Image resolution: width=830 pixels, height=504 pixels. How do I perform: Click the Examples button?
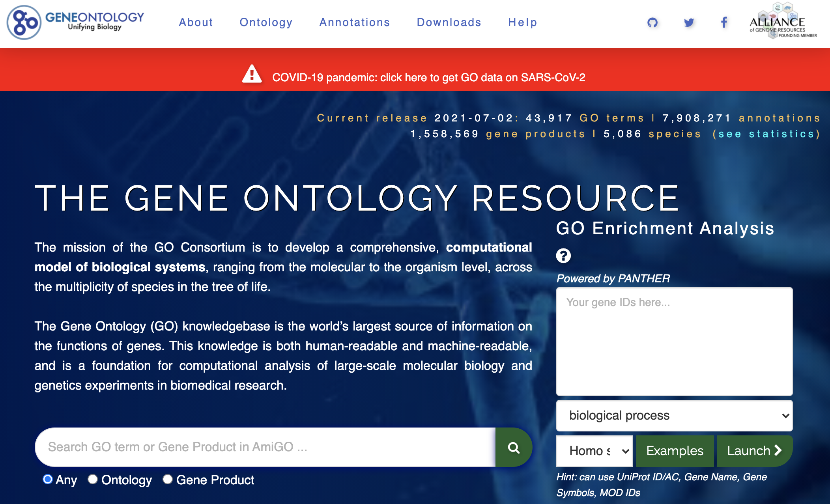tap(675, 451)
